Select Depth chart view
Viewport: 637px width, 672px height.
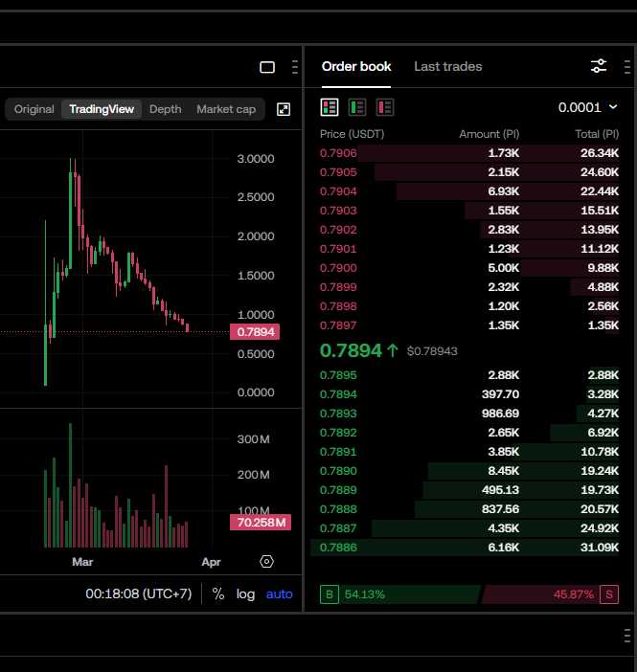tap(165, 109)
